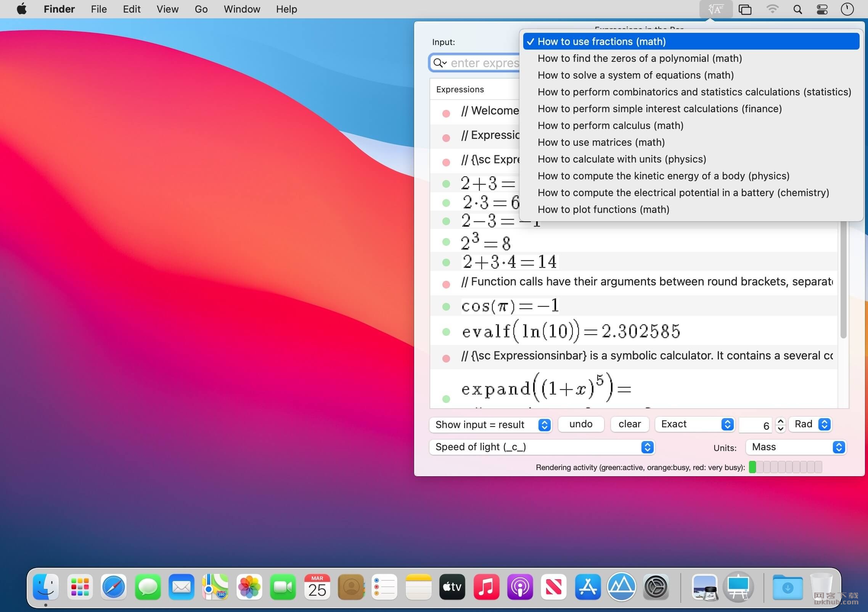The width and height of the screenshot is (868, 612).
Task: Select How to solve a system of equations
Action: click(x=691, y=75)
